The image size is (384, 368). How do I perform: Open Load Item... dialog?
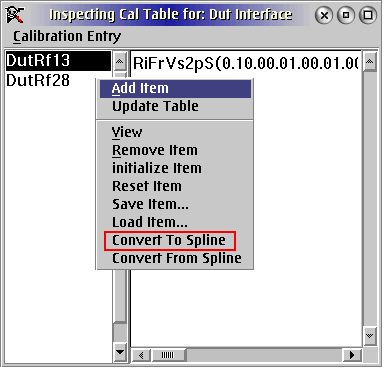[150, 222]
